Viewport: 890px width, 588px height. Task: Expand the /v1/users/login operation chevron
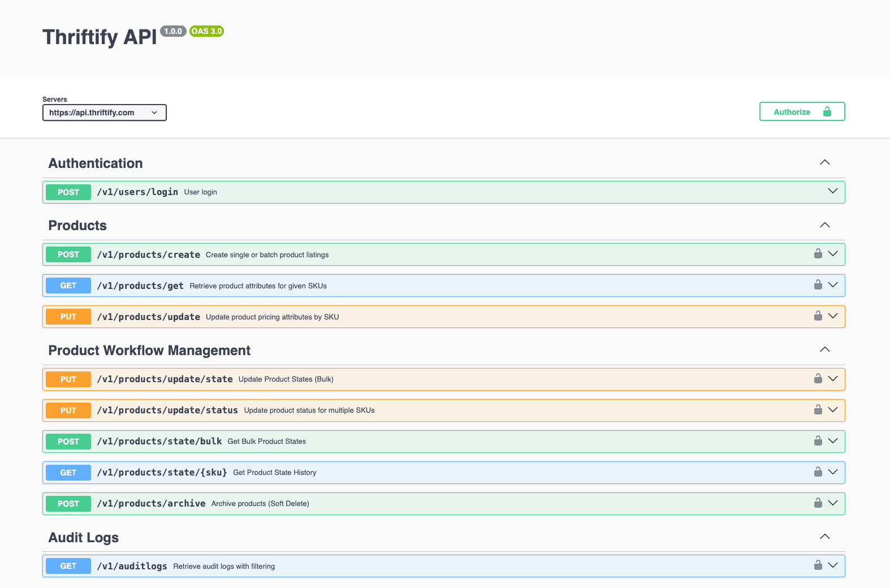[x=833, y=191]
